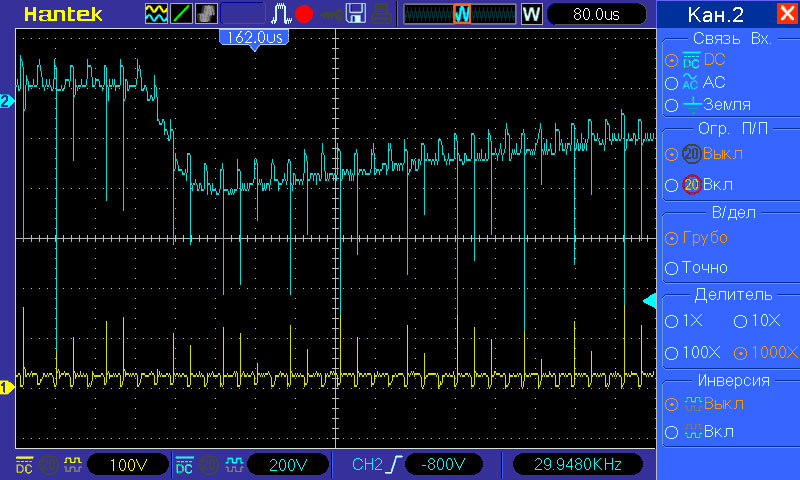
Task: Click the printer icon in top toolbar
Action: point(381,14)
